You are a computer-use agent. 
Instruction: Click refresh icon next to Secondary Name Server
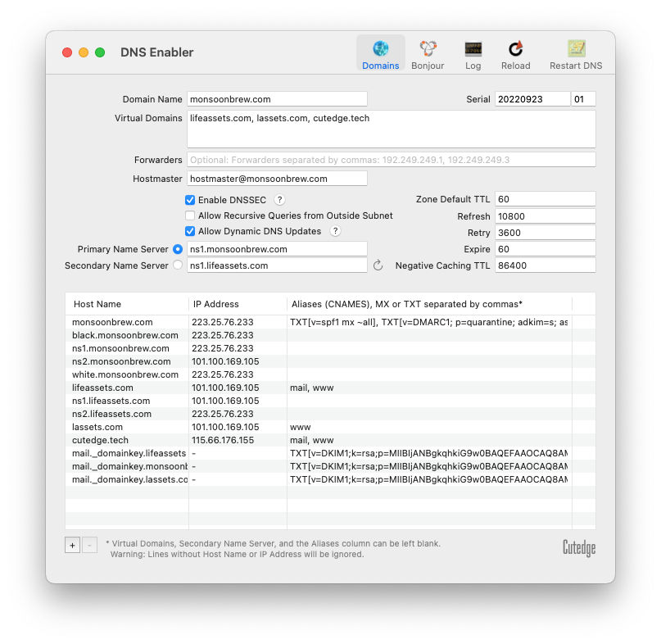[x=378, y=265]
